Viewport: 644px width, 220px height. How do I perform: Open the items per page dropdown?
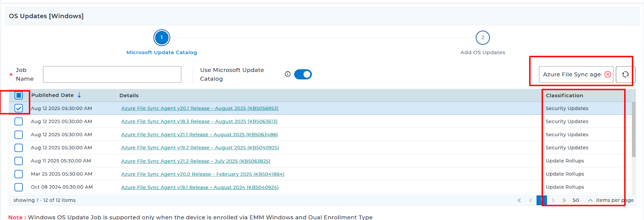point(590,200)
